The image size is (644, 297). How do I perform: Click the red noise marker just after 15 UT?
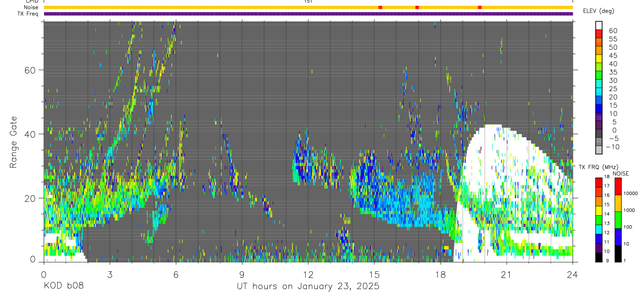click(x=380, y=7)
